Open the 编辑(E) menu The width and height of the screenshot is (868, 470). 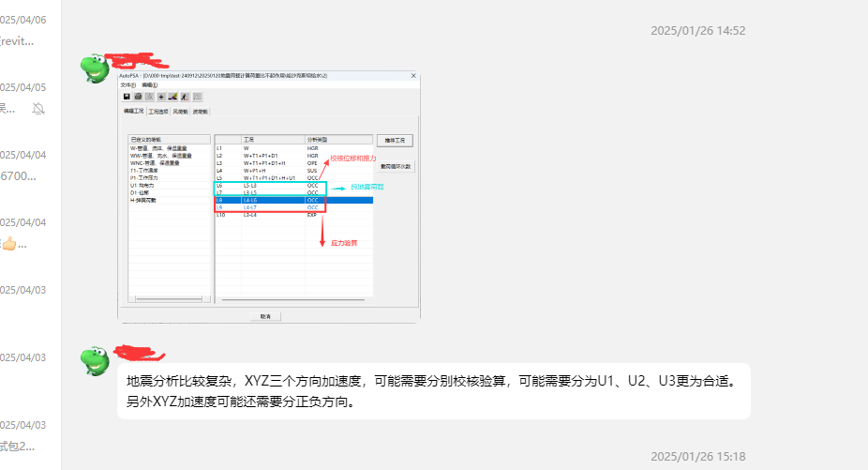point(149,84)
